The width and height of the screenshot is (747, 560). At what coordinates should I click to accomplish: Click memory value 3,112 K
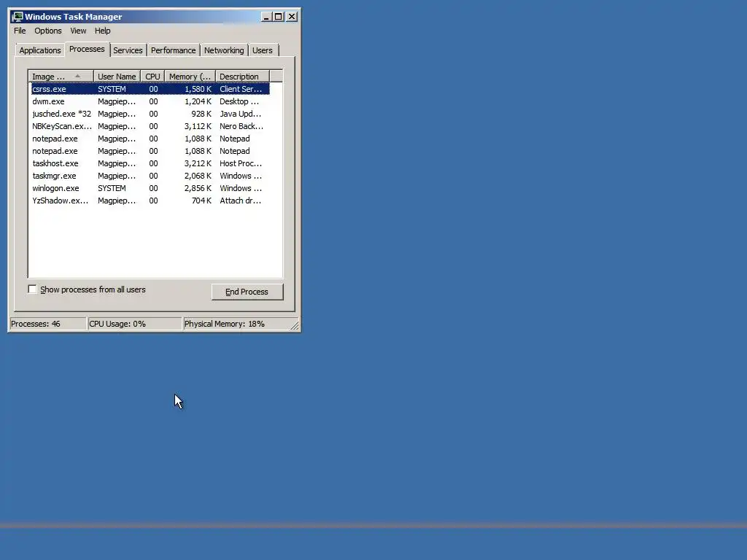click(x=198, y=126)
